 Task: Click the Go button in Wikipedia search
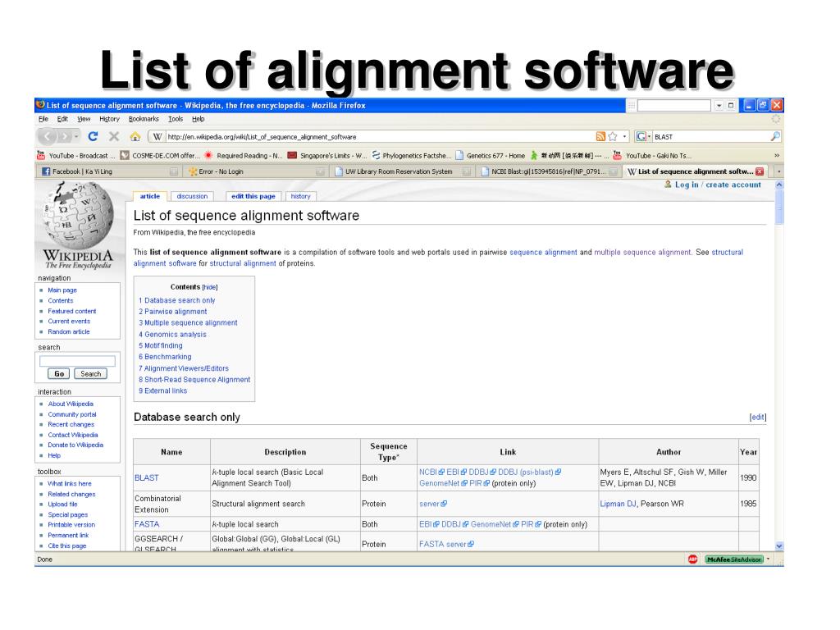[x=59, y=373]
